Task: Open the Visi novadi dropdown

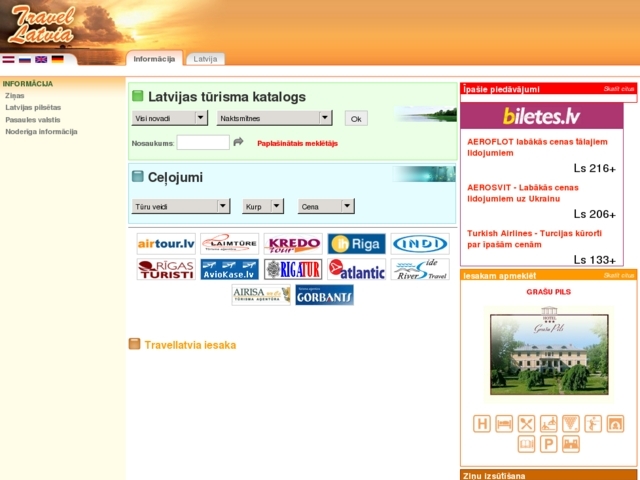Action: click(x=169, y=118)
